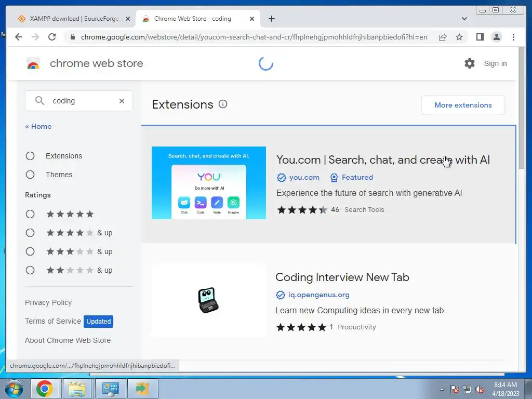
Task: Bookmark this tab with star icon
Action: pyautogui.click(x=459, y=37)
